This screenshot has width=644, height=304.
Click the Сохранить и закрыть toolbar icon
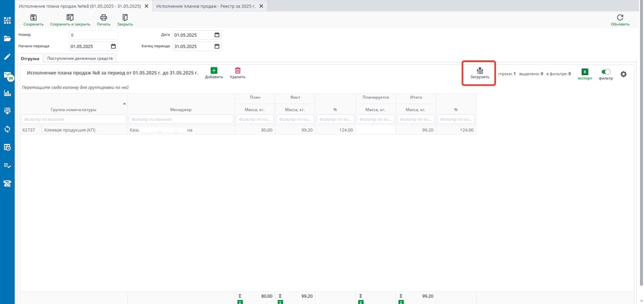(x=70, y=18)
